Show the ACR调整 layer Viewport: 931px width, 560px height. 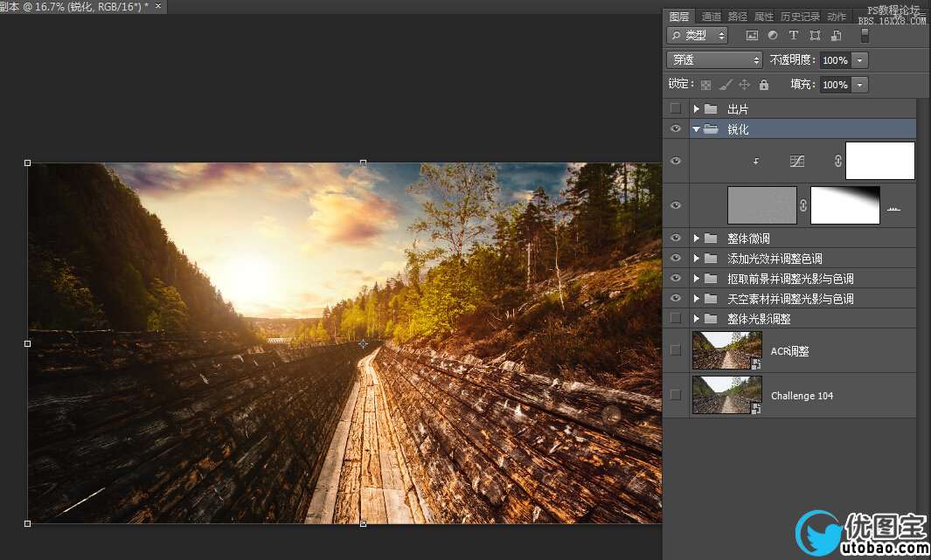click(675, 350)
